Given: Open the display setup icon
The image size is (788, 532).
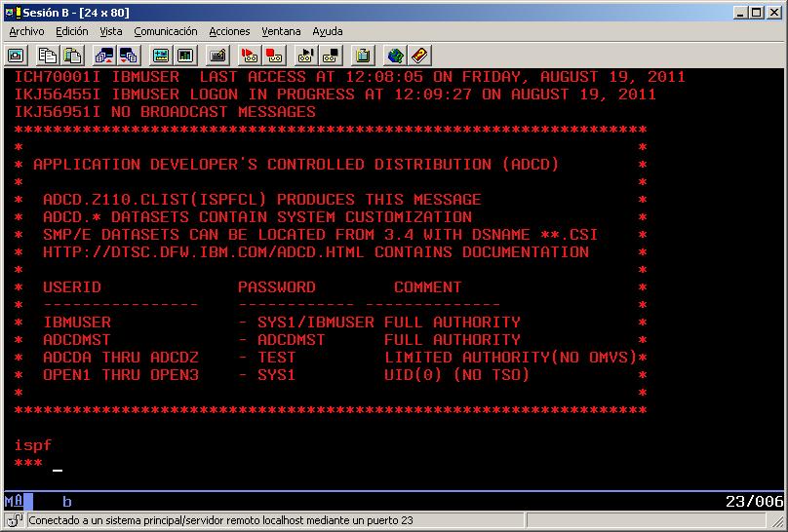Looking at the screenshot, I should [161, 56].
